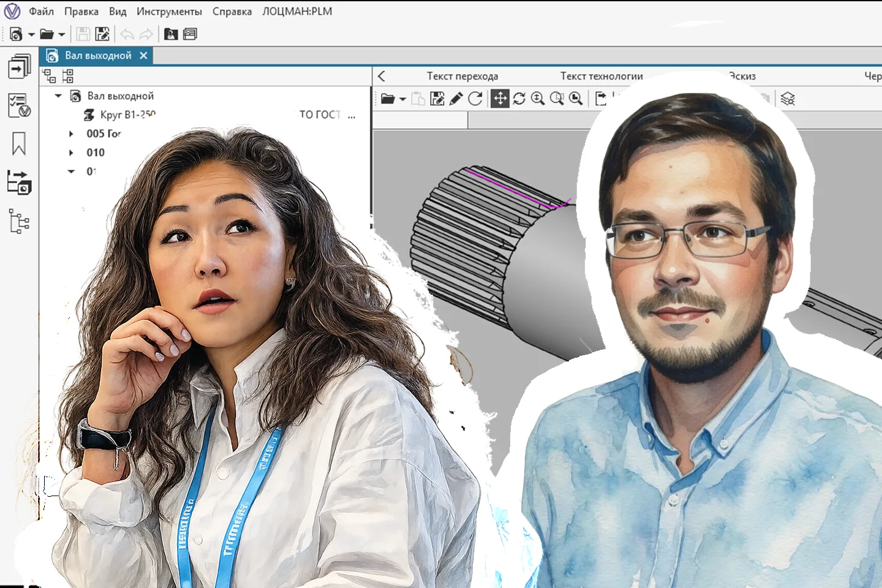Click the save-as icon in sketch toolbar

tap(437, 99)
